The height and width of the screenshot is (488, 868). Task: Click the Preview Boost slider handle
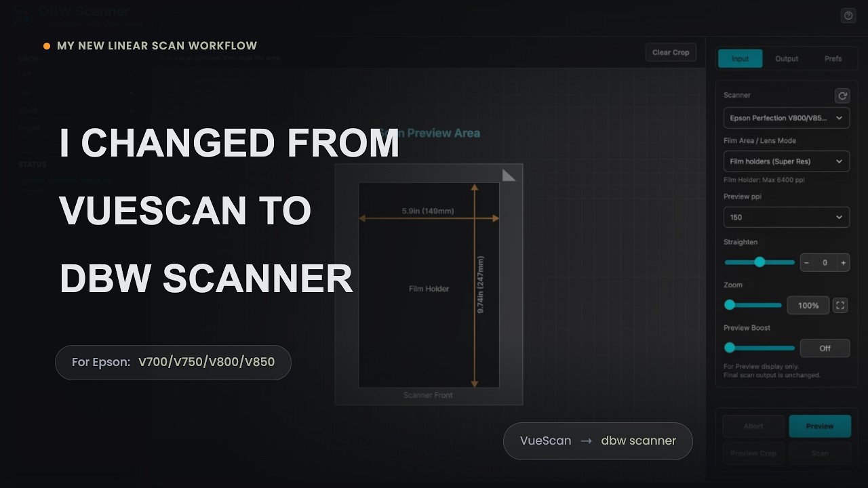(x=730, y=348)
